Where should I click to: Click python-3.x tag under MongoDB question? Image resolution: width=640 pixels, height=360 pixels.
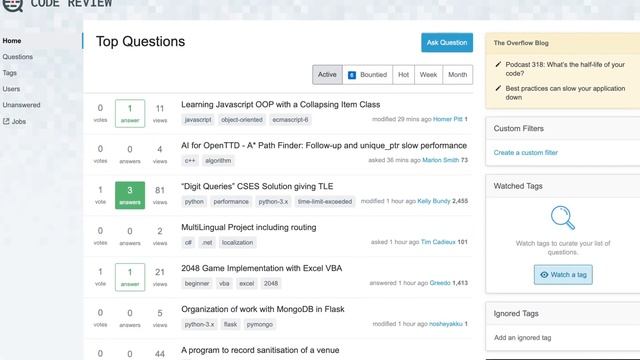click(199, 324)
